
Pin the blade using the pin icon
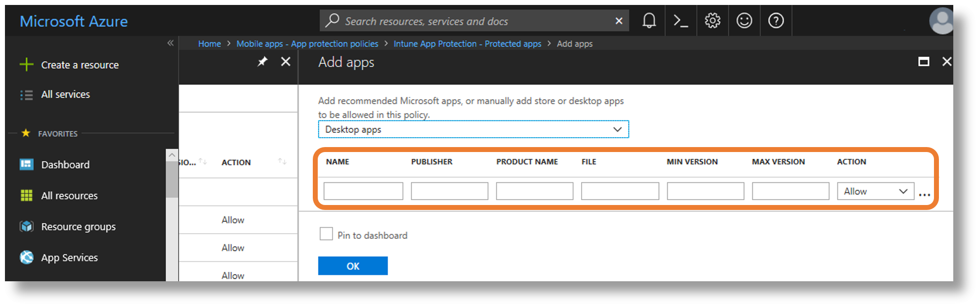coord(262,62)
